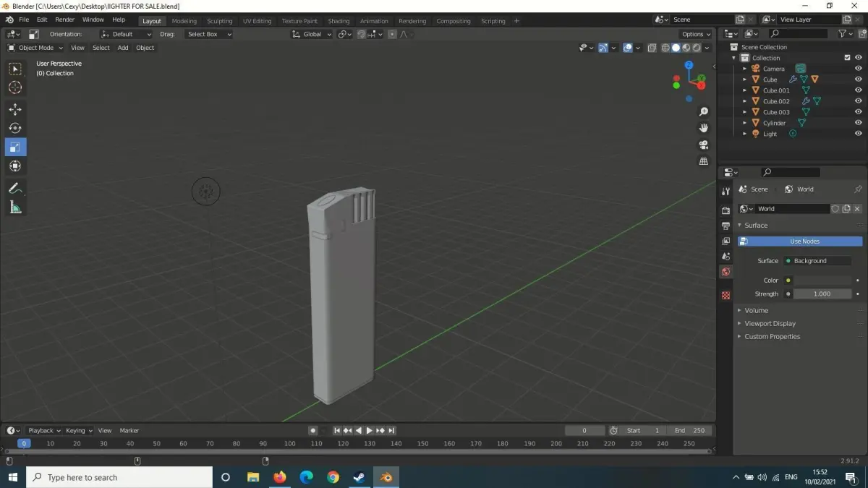Toggle the camera view icon

click(704, 145)
